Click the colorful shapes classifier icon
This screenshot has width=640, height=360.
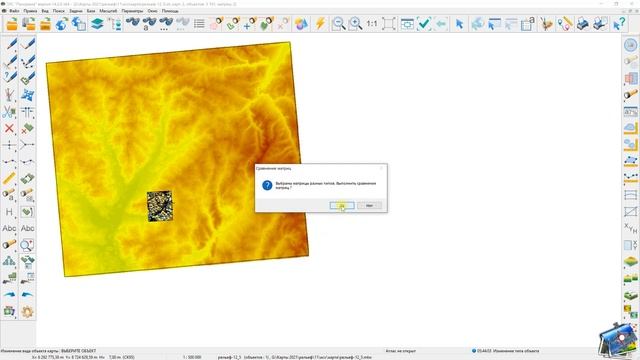(301, 24)
